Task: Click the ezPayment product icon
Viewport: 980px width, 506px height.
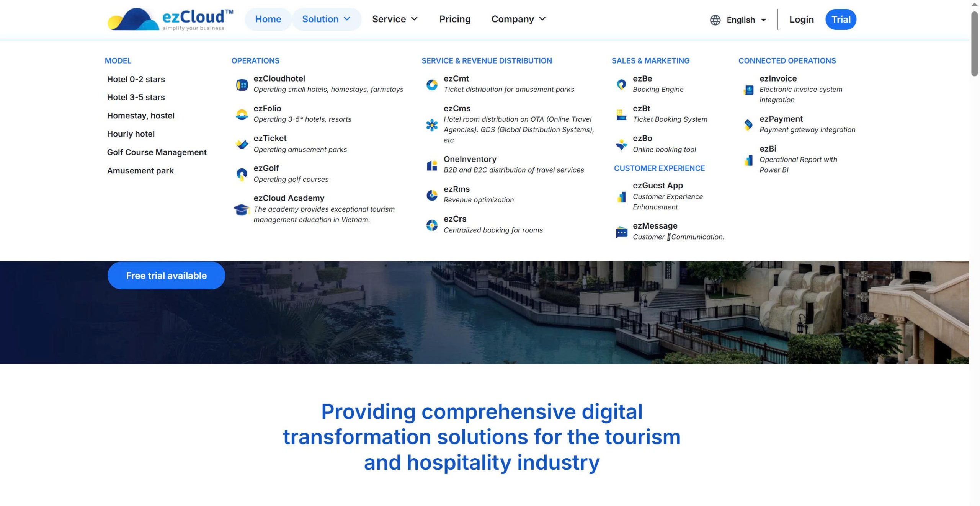Action: click(x=748, y=125)
